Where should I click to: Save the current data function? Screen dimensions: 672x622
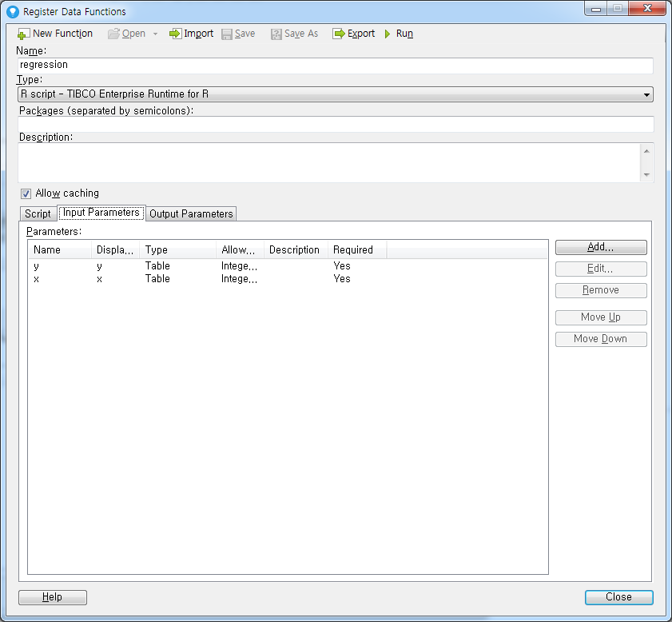pyautogui.click(x=238, y=34)
